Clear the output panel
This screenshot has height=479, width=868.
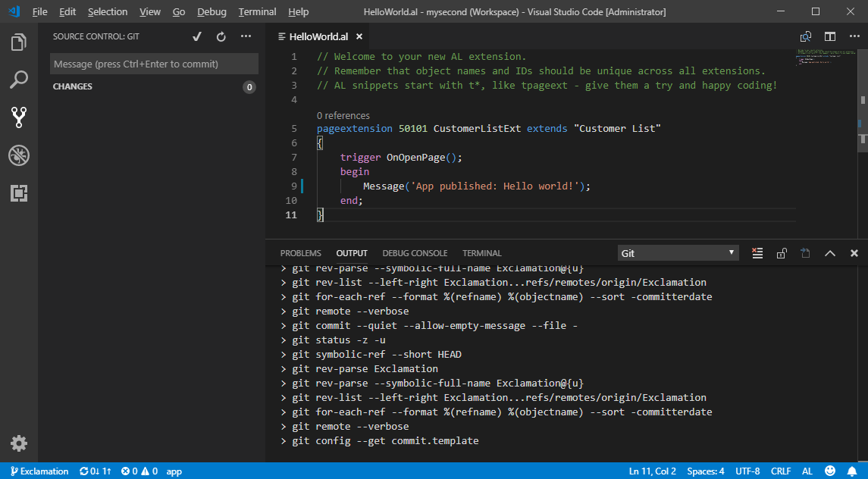click(x=757, y=253)
